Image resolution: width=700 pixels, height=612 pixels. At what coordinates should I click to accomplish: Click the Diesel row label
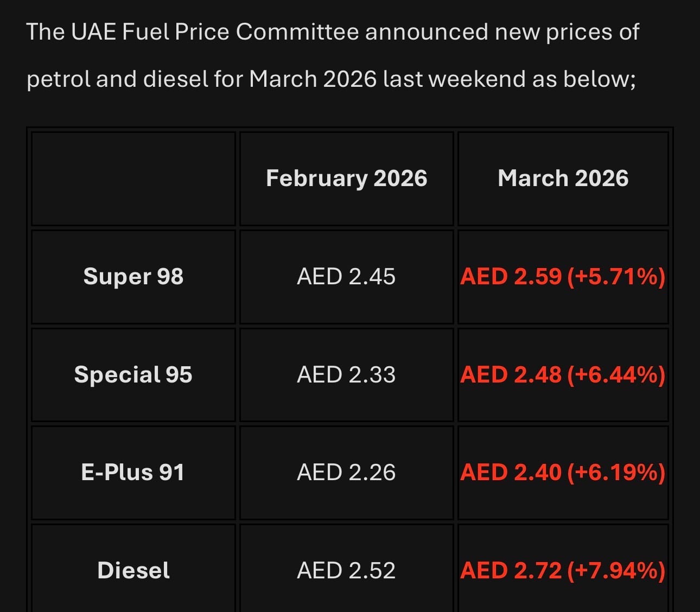click(133, 571)
